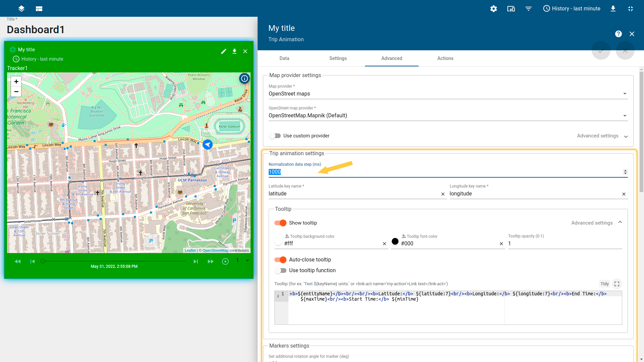Open the layers icon in top bar
Image resolution: width=644 pixels, height=362 pixels.
[21, 9]
